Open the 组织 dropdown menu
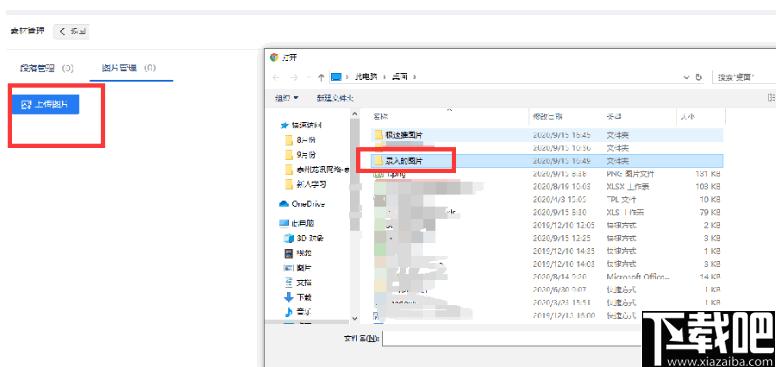The height and width of the screenshot is (367, 777). point(286,98)
